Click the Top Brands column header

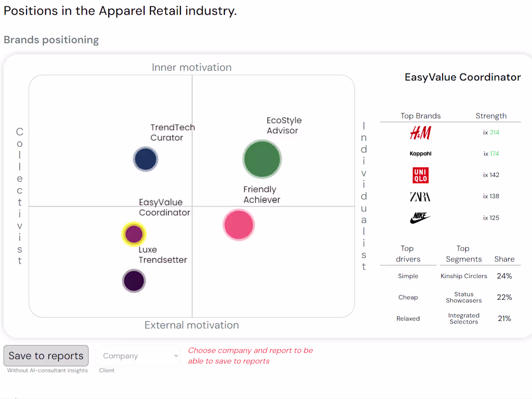[x=421, y=116]
